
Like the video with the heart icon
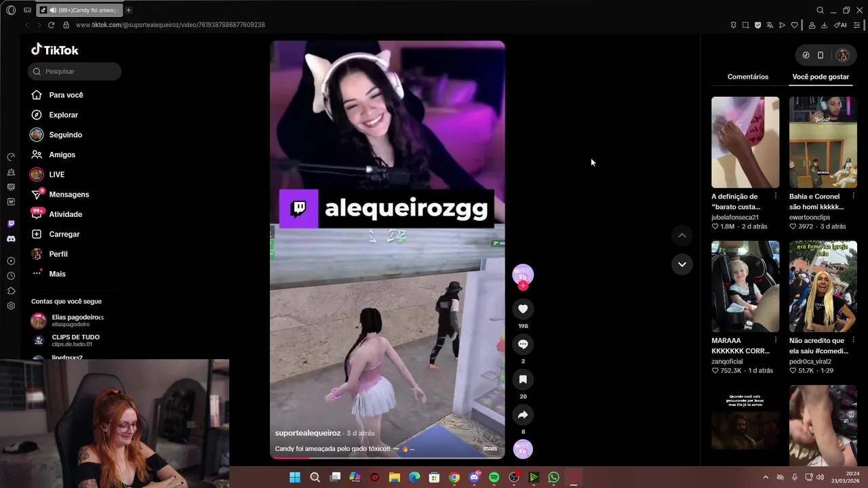pyautogui.click(x=523, y=309)
